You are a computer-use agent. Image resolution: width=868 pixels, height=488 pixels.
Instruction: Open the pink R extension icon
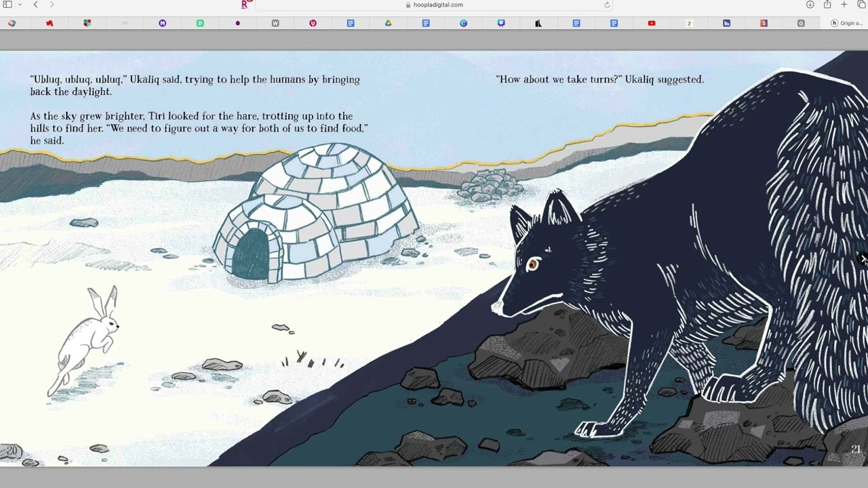coord(246,4)
